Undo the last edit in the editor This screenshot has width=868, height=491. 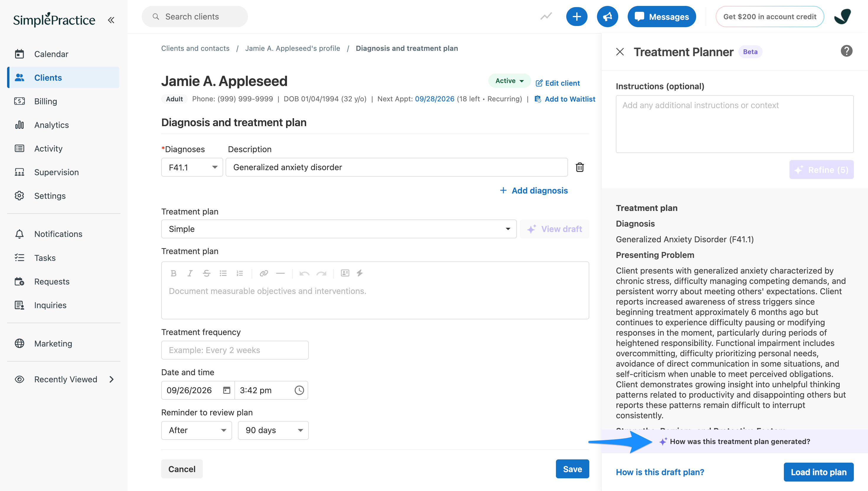point(304,273)
